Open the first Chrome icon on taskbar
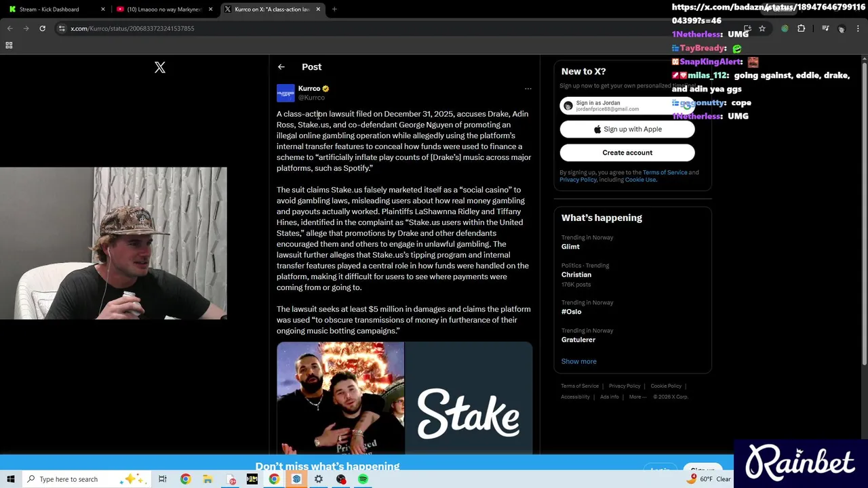Image resolution: width=868 pixels, height=488 pixels. [x=185, y=479]
